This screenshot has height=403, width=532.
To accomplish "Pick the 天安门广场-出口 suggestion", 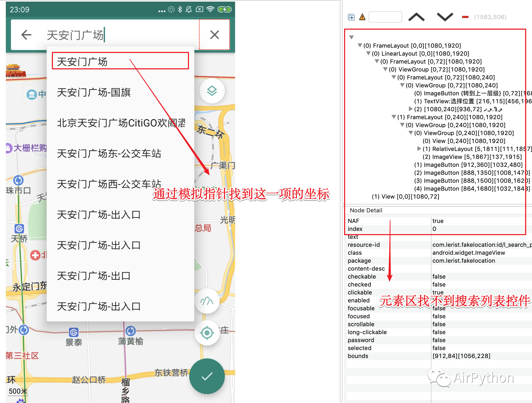I will pos(120,276).
